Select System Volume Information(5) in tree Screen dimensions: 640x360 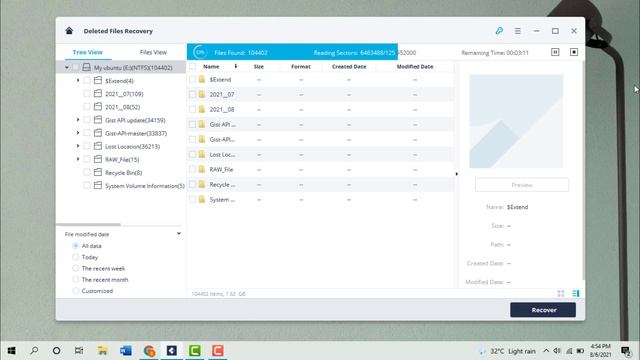(x=144, y=186)
